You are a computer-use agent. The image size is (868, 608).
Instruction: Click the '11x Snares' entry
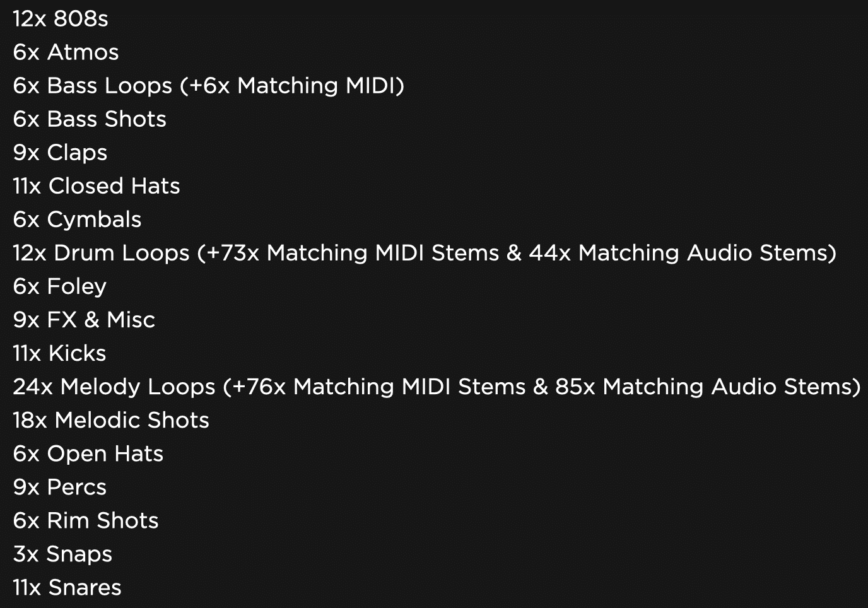coord(67,587)
